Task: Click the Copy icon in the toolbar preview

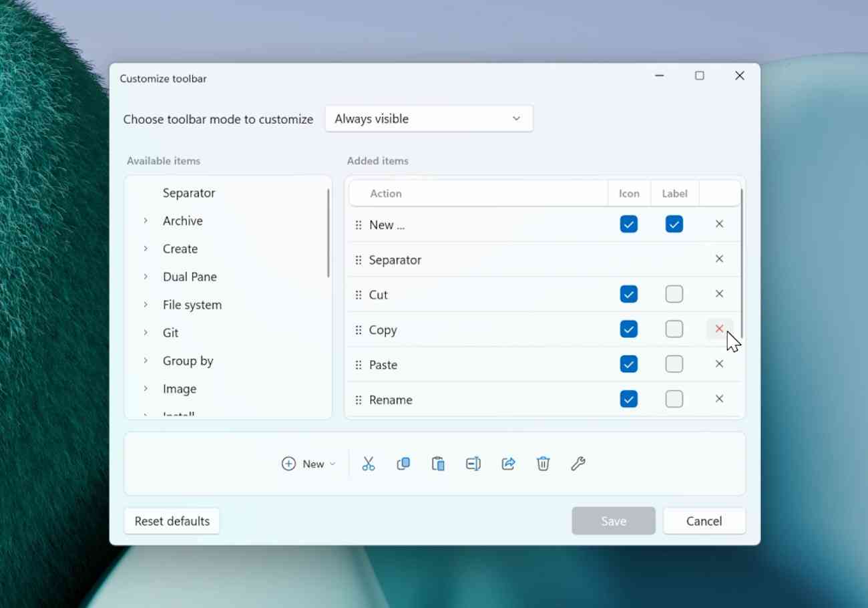Action: [403, 463]
